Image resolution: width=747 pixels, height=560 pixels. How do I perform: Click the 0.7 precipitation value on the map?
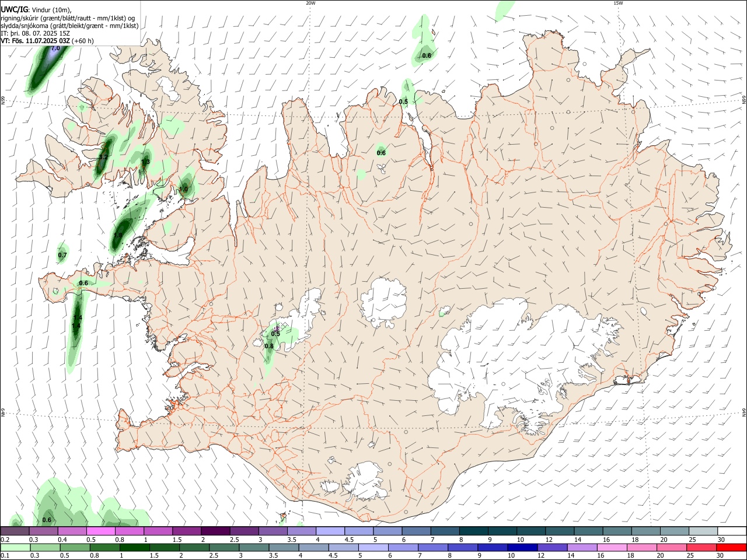tap(62, 255)
